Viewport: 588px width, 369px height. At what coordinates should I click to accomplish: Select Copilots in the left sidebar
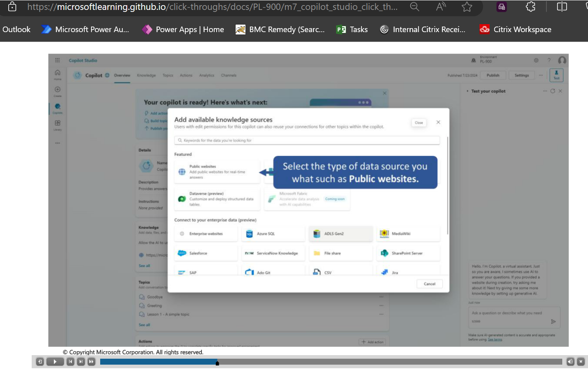57,108
